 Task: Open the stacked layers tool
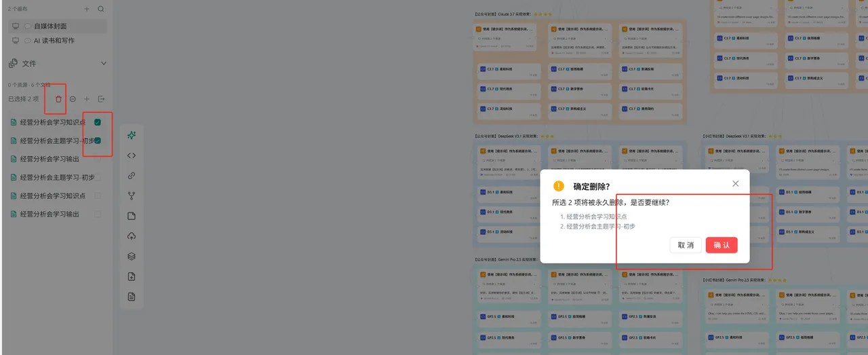[x=132, y=257]
